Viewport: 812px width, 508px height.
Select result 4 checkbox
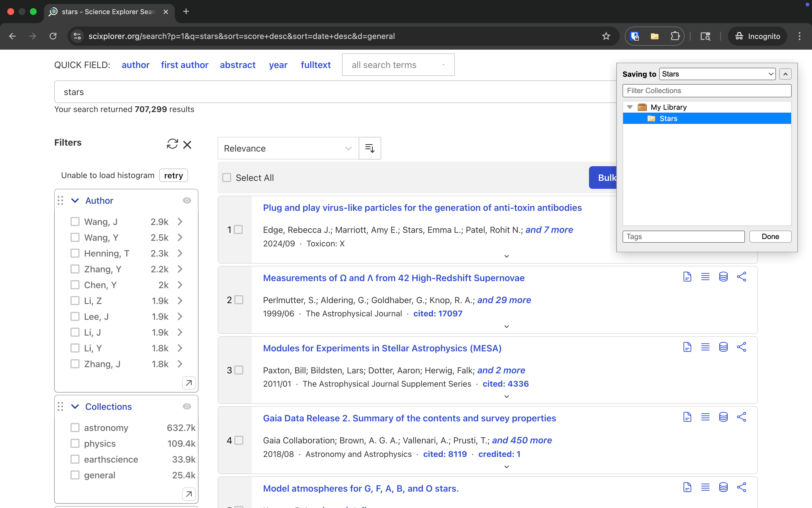(239, 440)
